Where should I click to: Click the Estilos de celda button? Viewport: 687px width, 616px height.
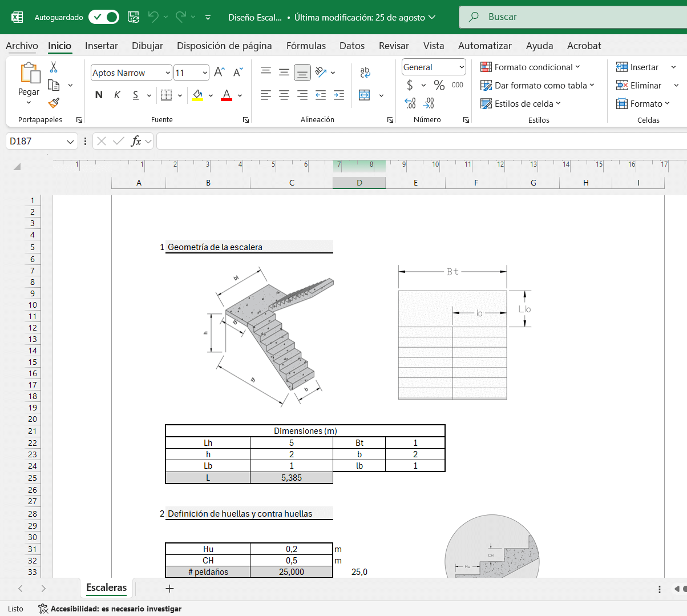coord(520,104)
